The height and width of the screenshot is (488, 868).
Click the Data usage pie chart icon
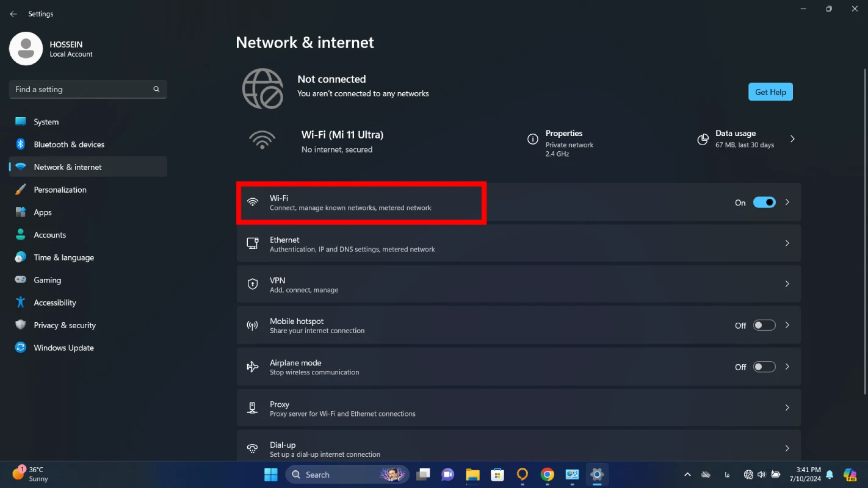[703, 139]
